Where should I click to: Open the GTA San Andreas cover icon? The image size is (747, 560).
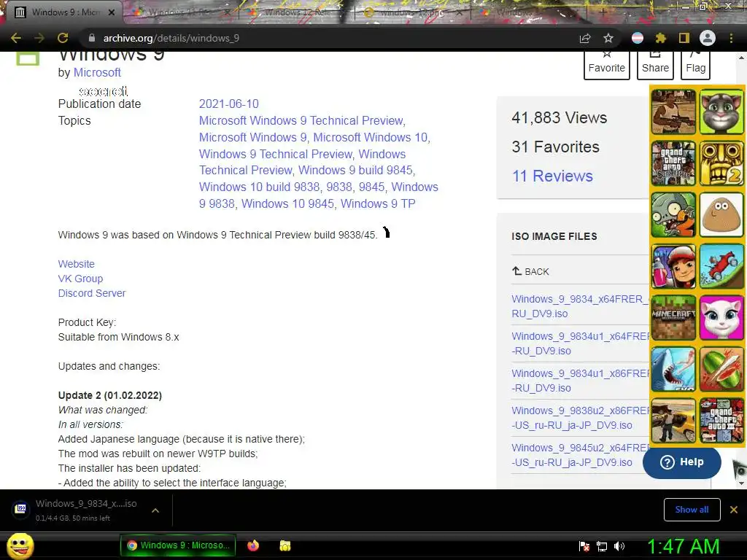(673, 163)
